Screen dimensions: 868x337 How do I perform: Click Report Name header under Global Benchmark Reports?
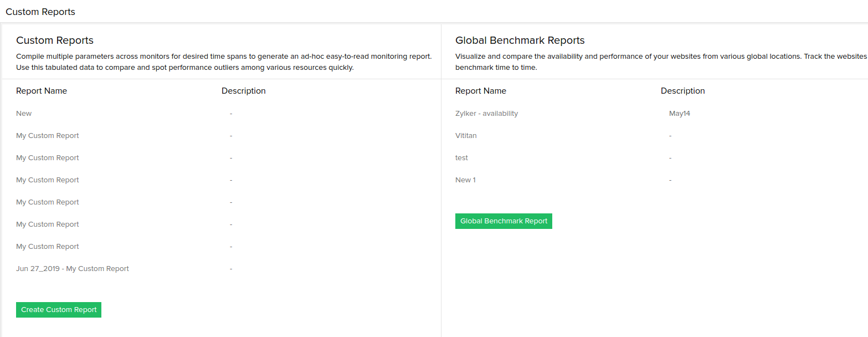tap(480, 90)
